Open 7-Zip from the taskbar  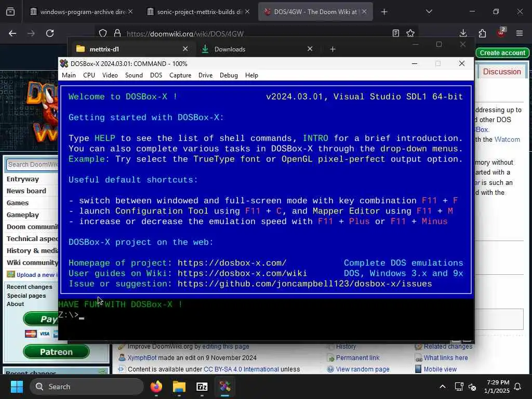click(x=202, y=387)
